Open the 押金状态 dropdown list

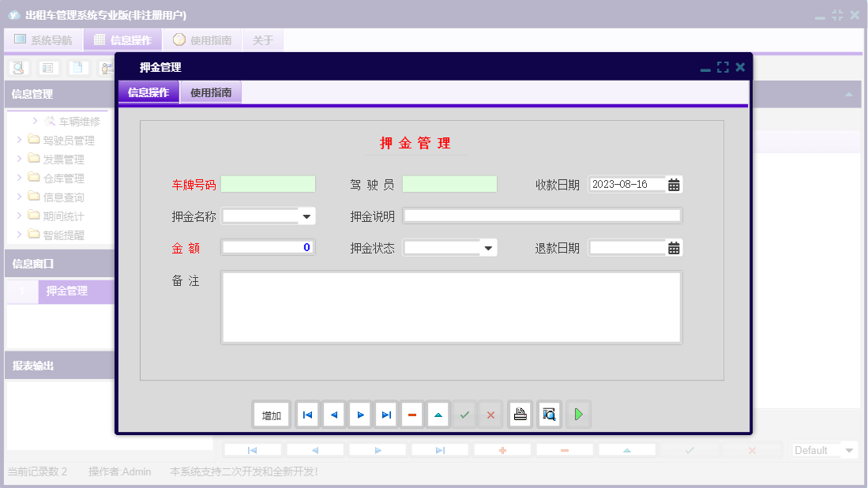point(490,247)
